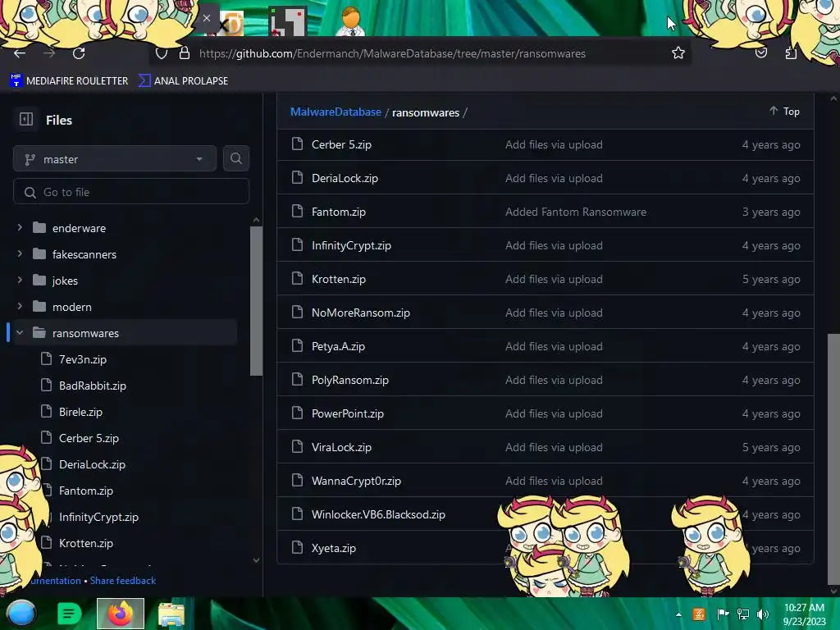Image resolution: width=840 pixels, height=630 pixels.
Task: Expand the fakescanners folder chevron
Action: 20,254
